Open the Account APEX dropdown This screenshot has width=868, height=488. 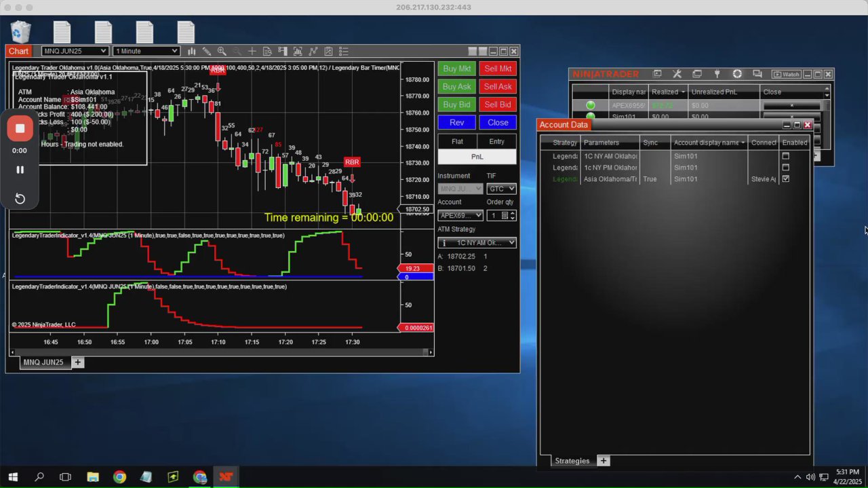pos(460,215)
